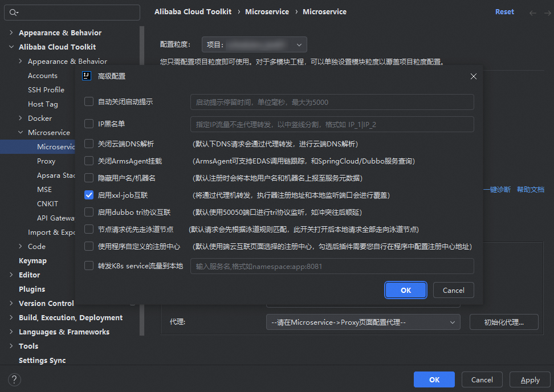554x392 pixels.
Task: Click the IntelliJ icon in dialog title
Action: pos(87,76)
